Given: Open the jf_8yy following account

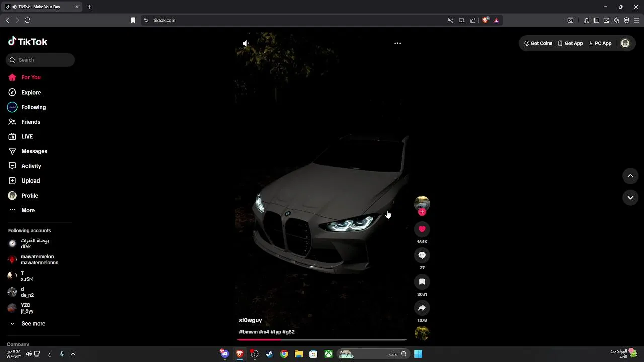Looking at the screenshot, I should 21,308.
